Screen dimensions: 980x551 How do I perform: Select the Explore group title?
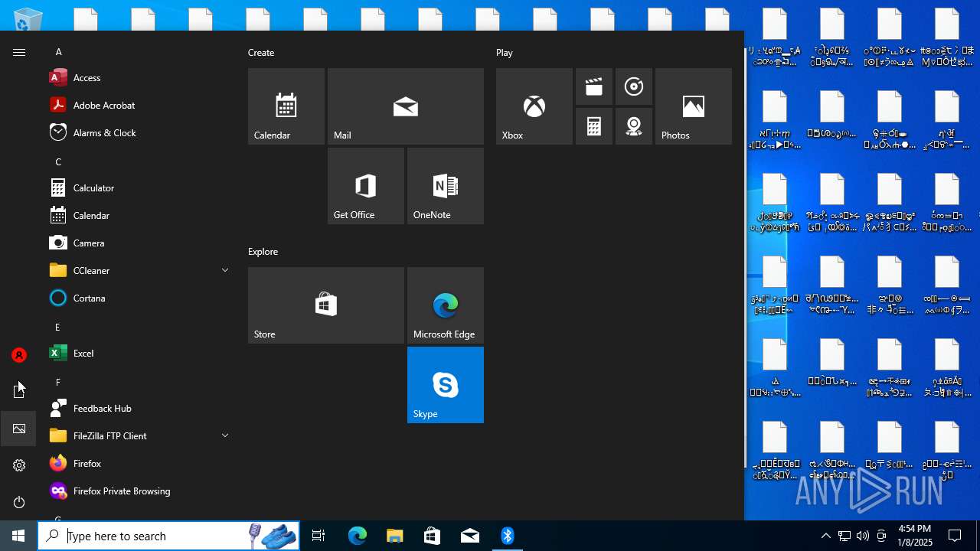click(263, 252)
